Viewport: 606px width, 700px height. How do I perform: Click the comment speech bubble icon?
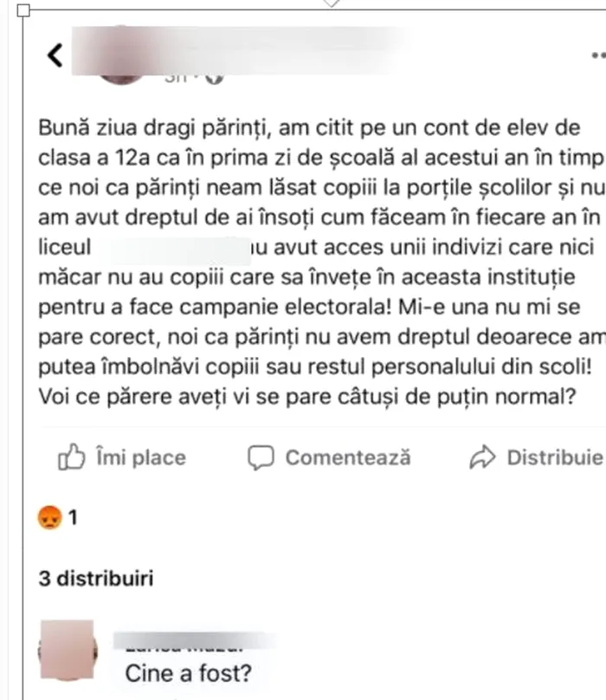261,457
